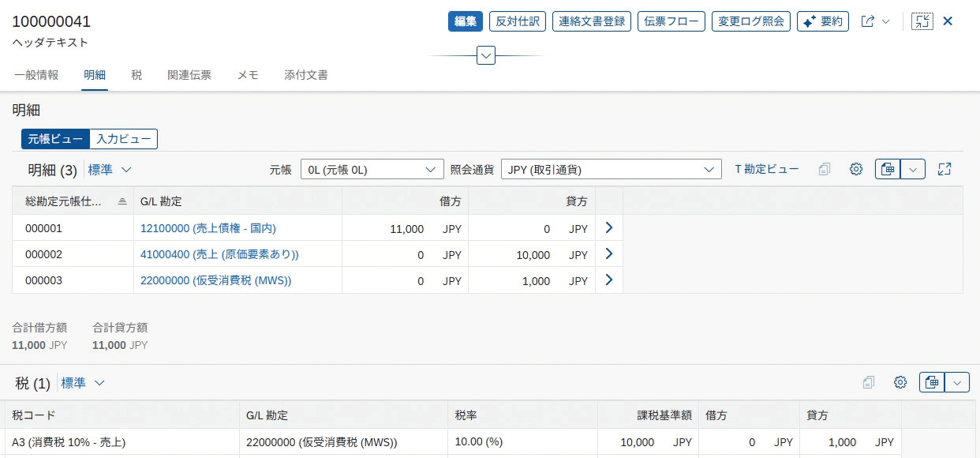Open G/L account 12100000 link
980x458 pixels.
[208, 228]
